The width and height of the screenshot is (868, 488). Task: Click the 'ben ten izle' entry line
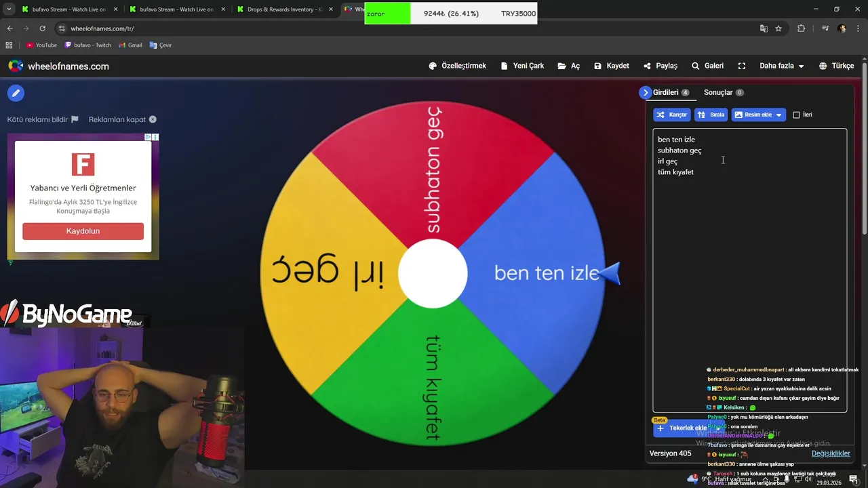[x=676, y=140]
